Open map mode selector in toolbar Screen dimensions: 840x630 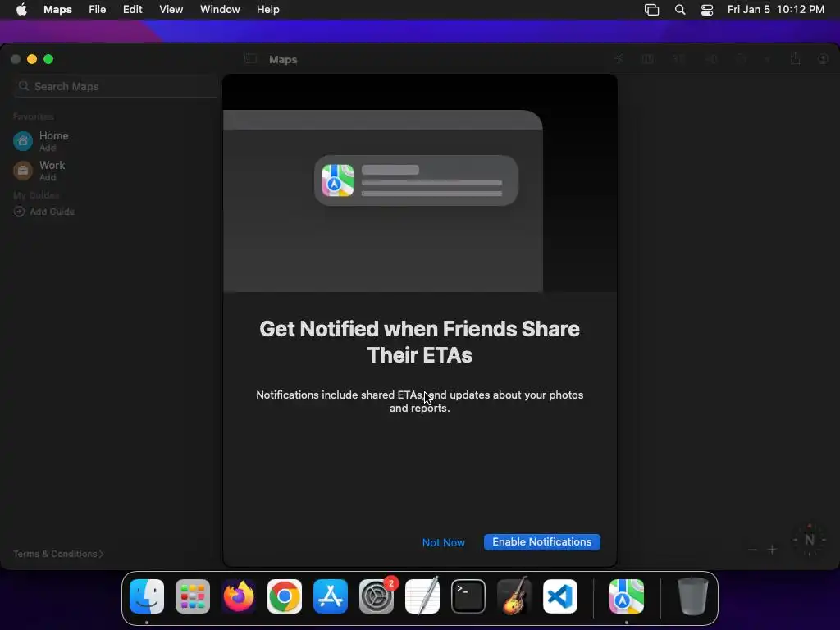point(648,59)
